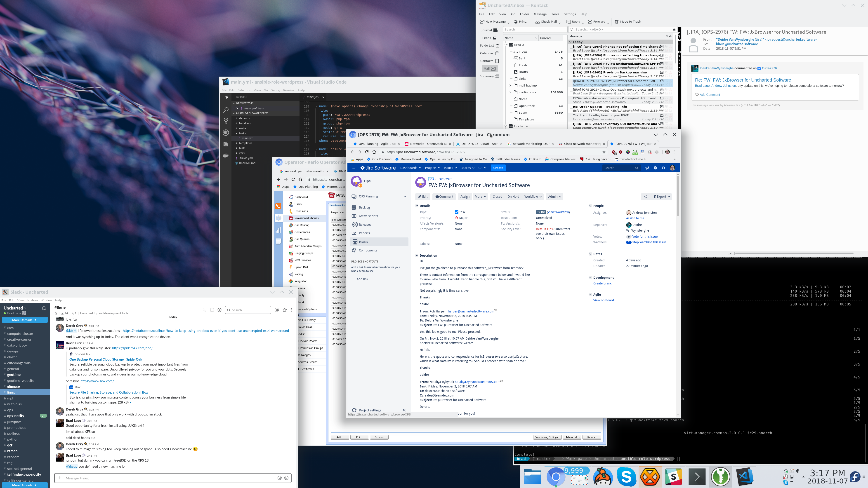Click Assign to me link

(x=635, y=218)
